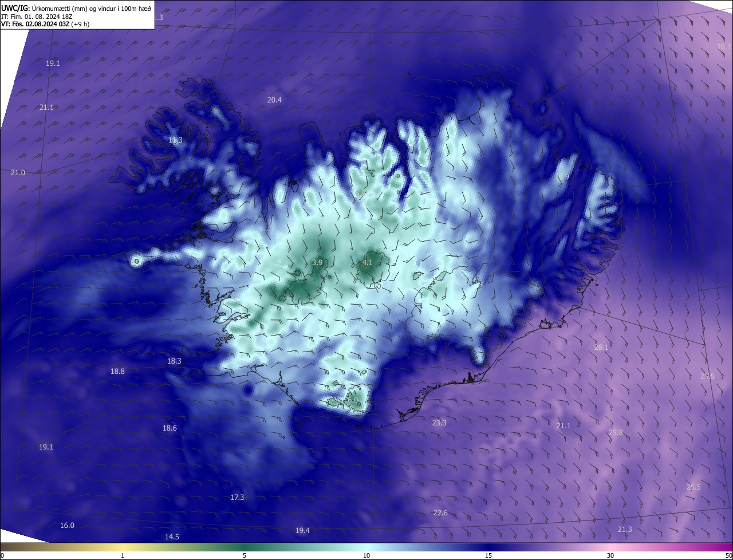Screen dimensions: 733x560
Task: Click the '23.3' value south of Iceland
Action: click(439, 423)
